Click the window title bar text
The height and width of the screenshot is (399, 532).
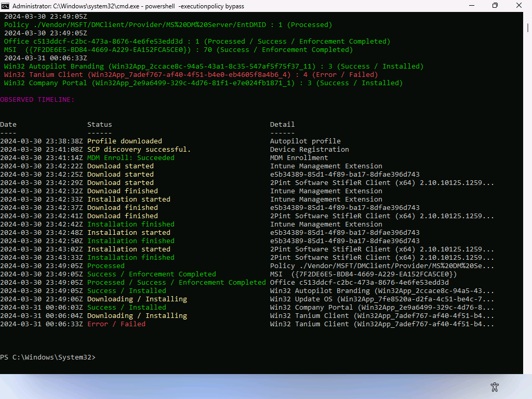coord(128,6)
